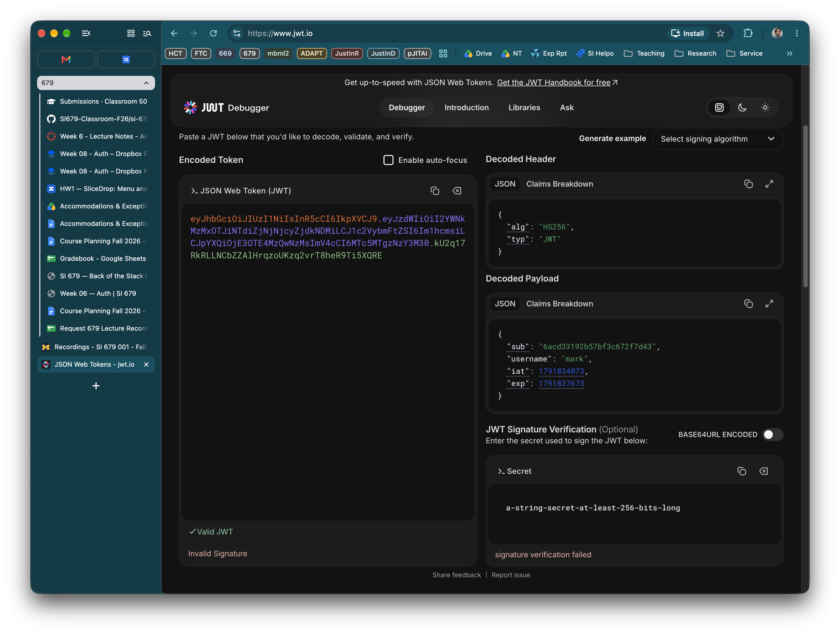The image size is (840, 634).
Task: Expand the Decoded Header panel
Action: [769, 184]
